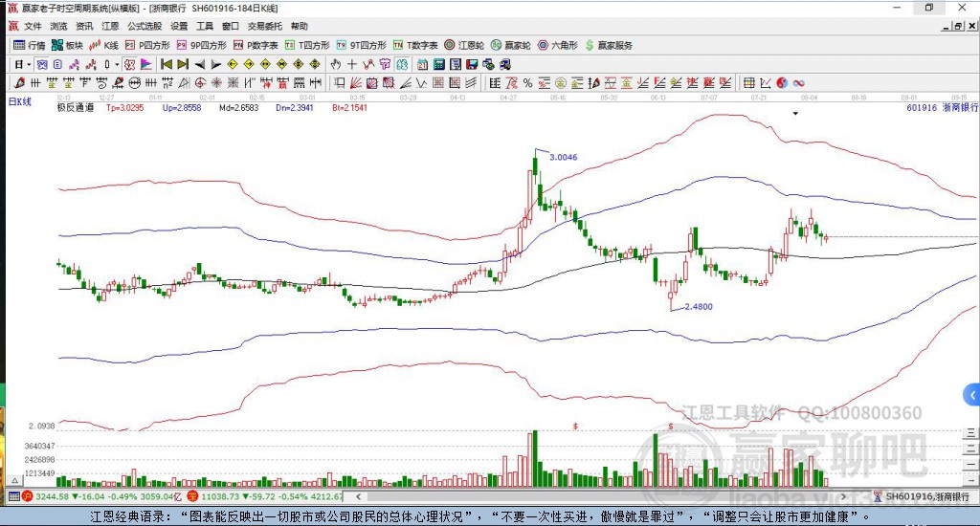The height and width of the screenshot is (526, 980).
Task: Click the yin-yang tai chi icon
Action: pyautogui.click(x=782, y=83)
